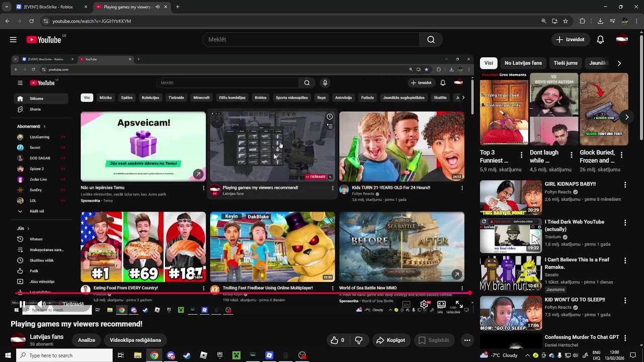Filter by No Latvijas fans chip
This screenshot has width=644, height=362.
coord(523,63)
